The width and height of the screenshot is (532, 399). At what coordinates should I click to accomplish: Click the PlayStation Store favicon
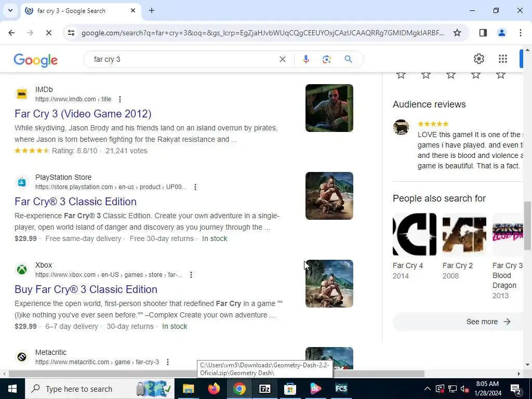tap(22, 182)
